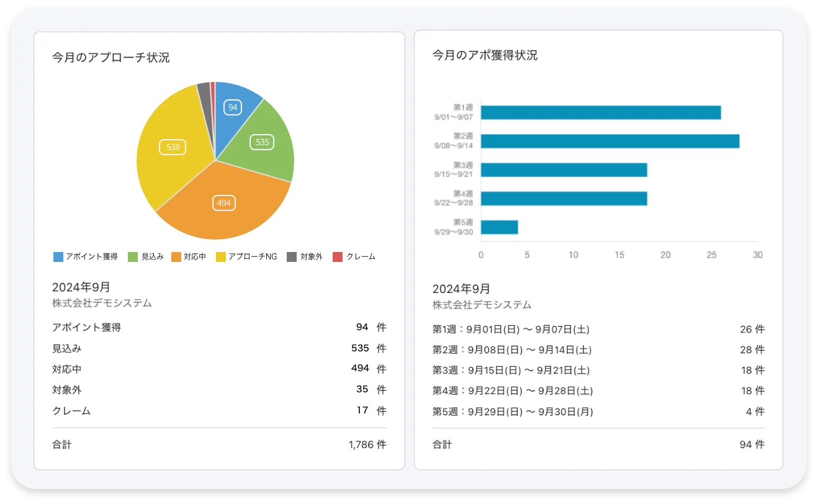The width and height of the screenshot is (818, 504).
Task: Click the 今月のアプローチ状況 heading
Action: tap(111, 58)
